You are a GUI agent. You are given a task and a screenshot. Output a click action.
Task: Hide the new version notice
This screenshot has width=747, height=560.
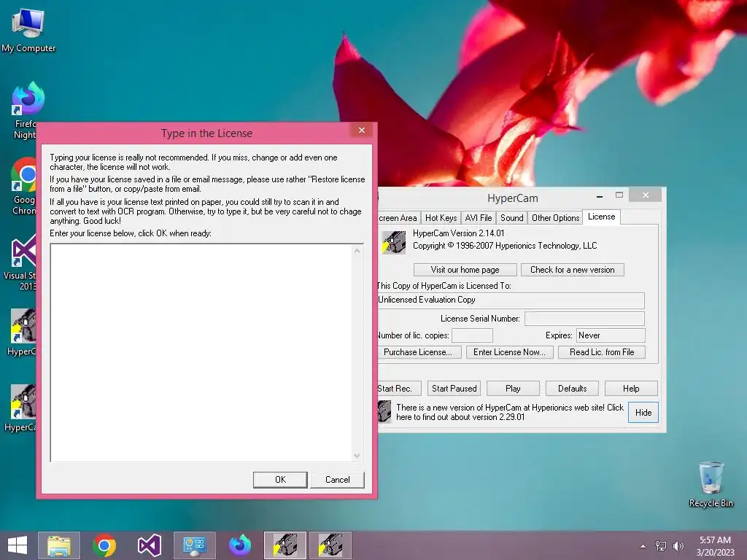pos(643,413)
